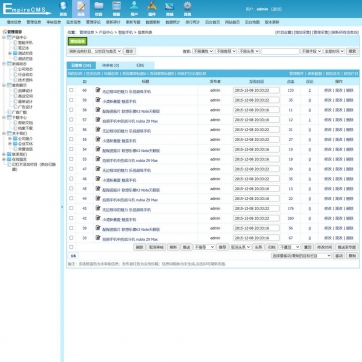The width and height of the screenshot is (362, 362).
Task: Click the 删除 button below the table
Action: coord(139,247)
